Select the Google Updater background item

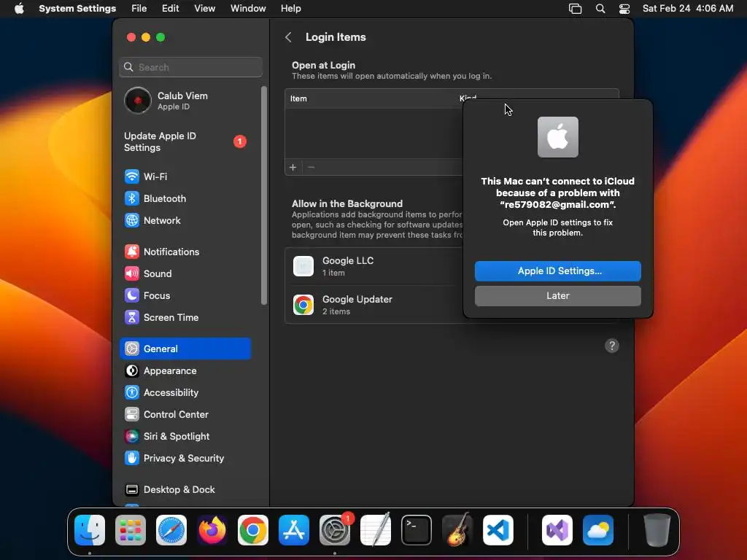coord(374,305)
